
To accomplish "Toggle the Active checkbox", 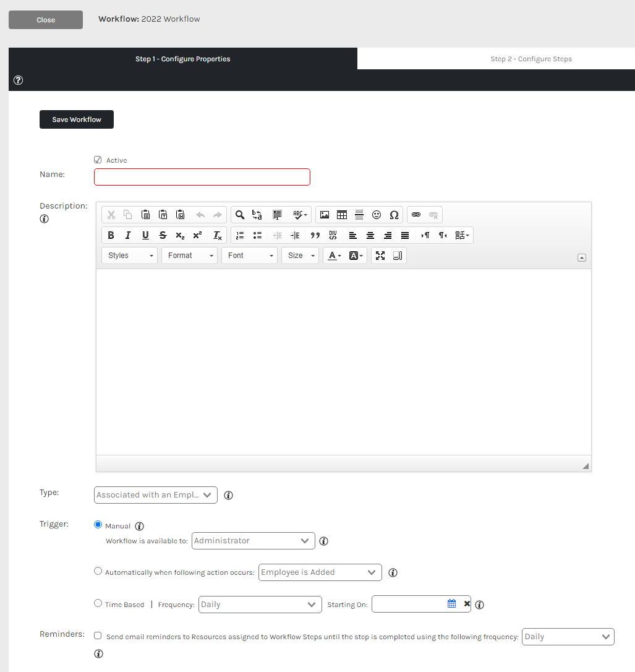I will 98,160.
